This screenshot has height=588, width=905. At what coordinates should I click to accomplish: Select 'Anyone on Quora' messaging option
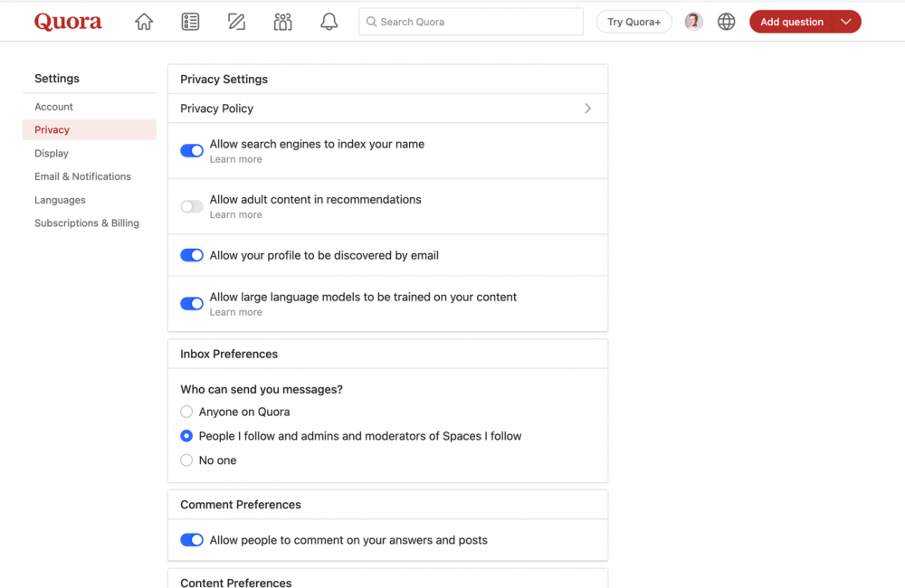click(x=186, y=412)
